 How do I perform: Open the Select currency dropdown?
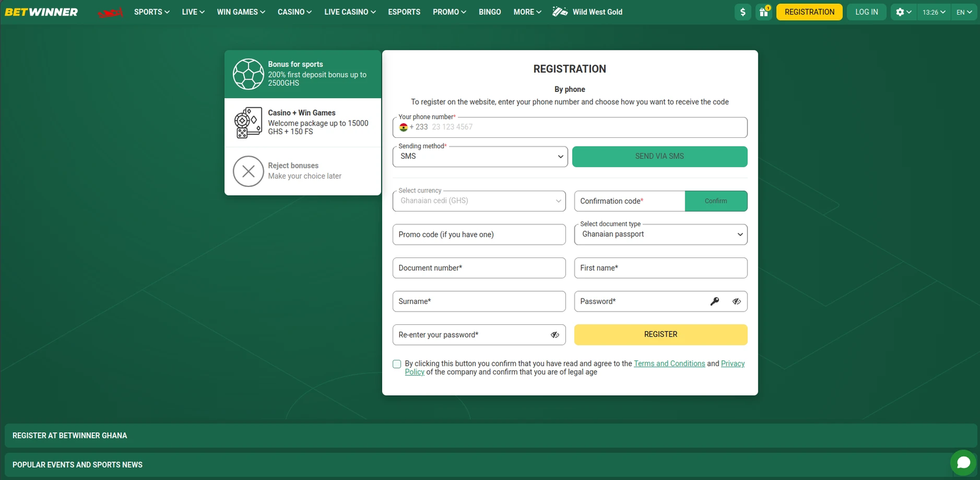[479, 201]
